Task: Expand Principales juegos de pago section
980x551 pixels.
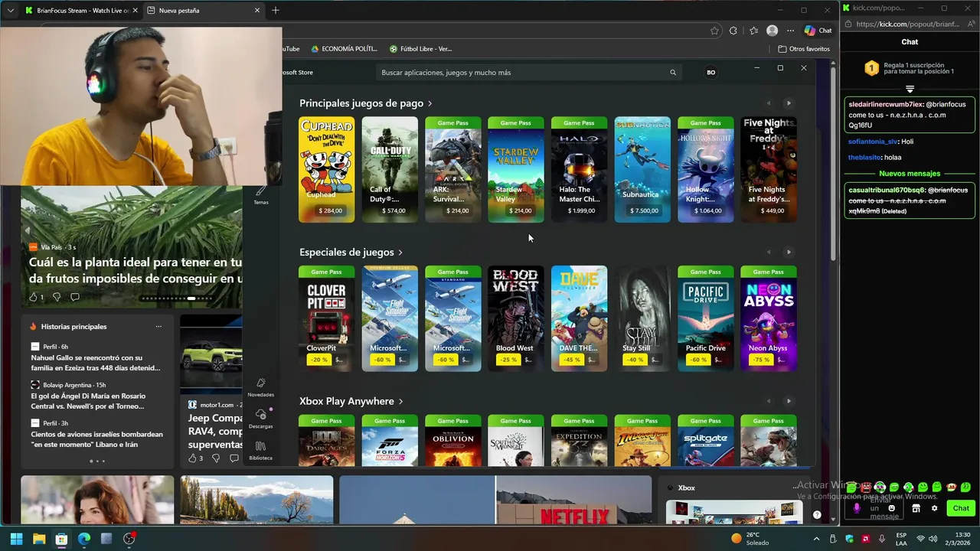Action: (x=366, y=103)
